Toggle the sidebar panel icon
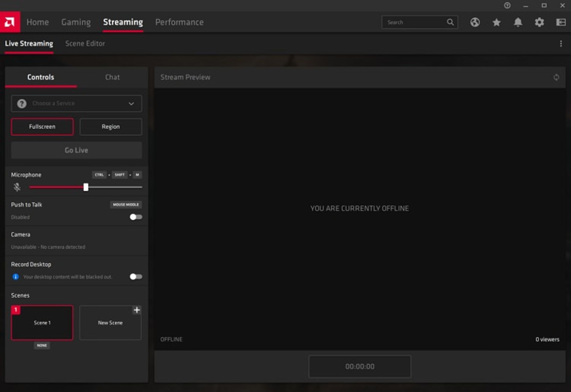571x392 pixels. pos(561,22)
